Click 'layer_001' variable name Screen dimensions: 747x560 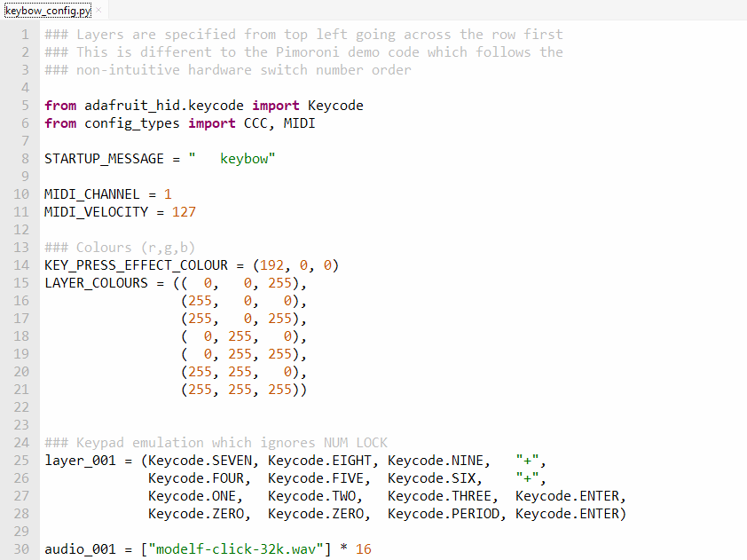[80, 461]
